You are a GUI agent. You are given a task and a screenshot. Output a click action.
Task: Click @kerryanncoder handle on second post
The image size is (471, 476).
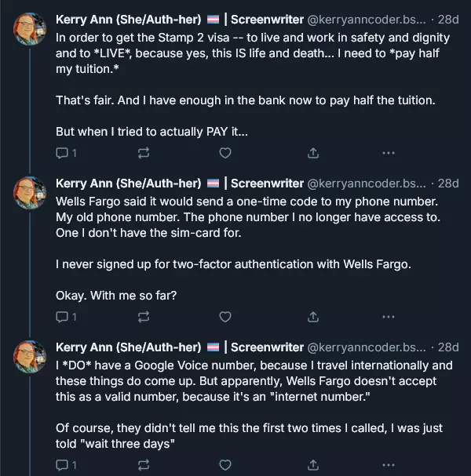tap(367, 183)
